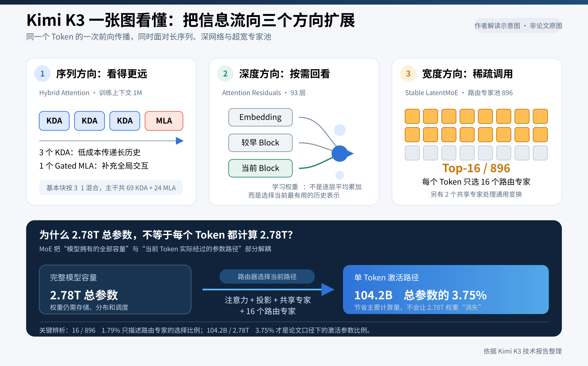Screen dimensions: 588x366
Task: Click the text 每个 Token 只选 16 个路由专家
Action: click(476, 182)
